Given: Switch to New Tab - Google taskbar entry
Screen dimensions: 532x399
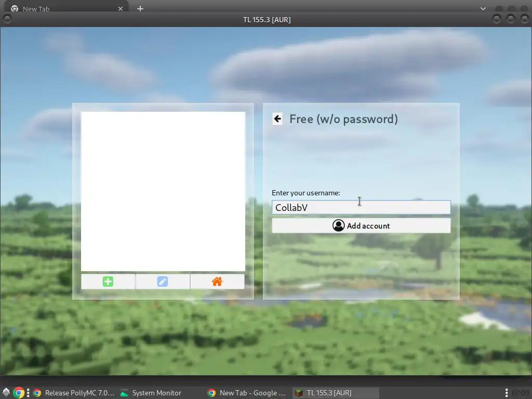Looking at the screenshot, I should (x=247, y=393).
